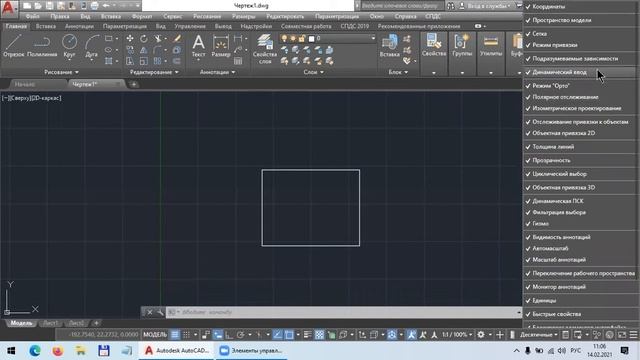Switch to the Управление ribbon tab
This screenshot has width=640, height=360.
[x=190, y=26]
